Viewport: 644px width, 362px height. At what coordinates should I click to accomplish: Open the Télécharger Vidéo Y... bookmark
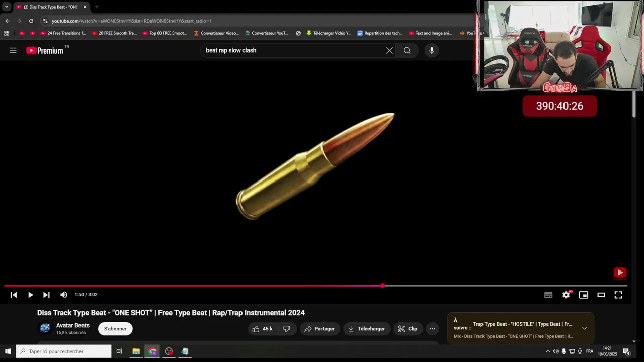329,33
